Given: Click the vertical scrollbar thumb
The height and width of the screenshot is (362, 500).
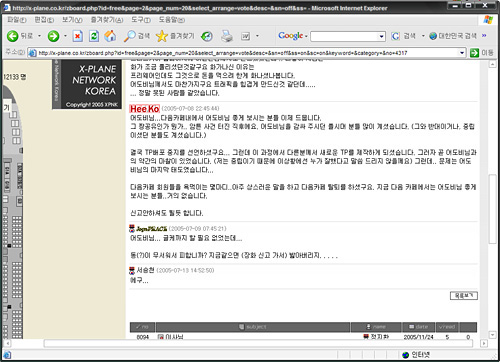Looking at the screenshot, I should pos(493,209).
